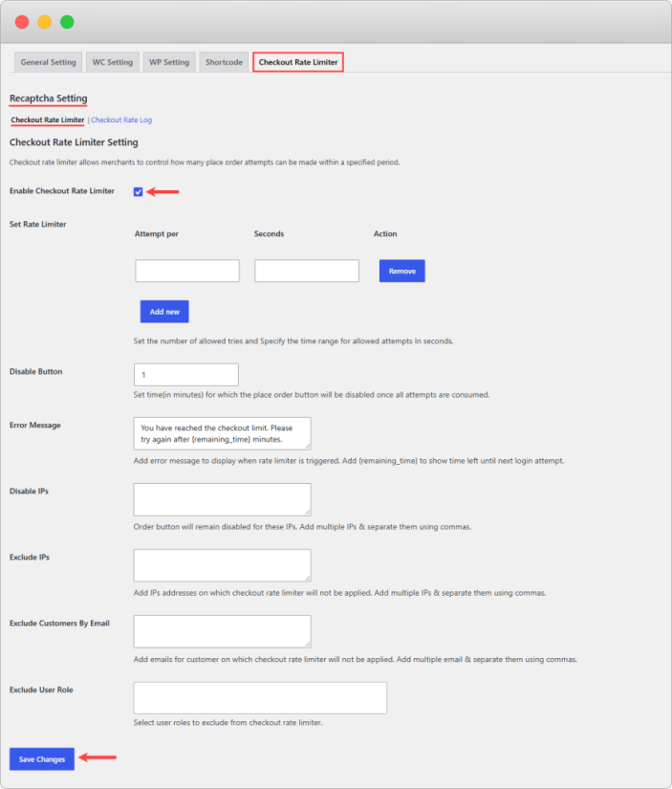The width and height of the screenshot is (672, 789).
Task: Click the Error Message label
Action: [35, 426]
